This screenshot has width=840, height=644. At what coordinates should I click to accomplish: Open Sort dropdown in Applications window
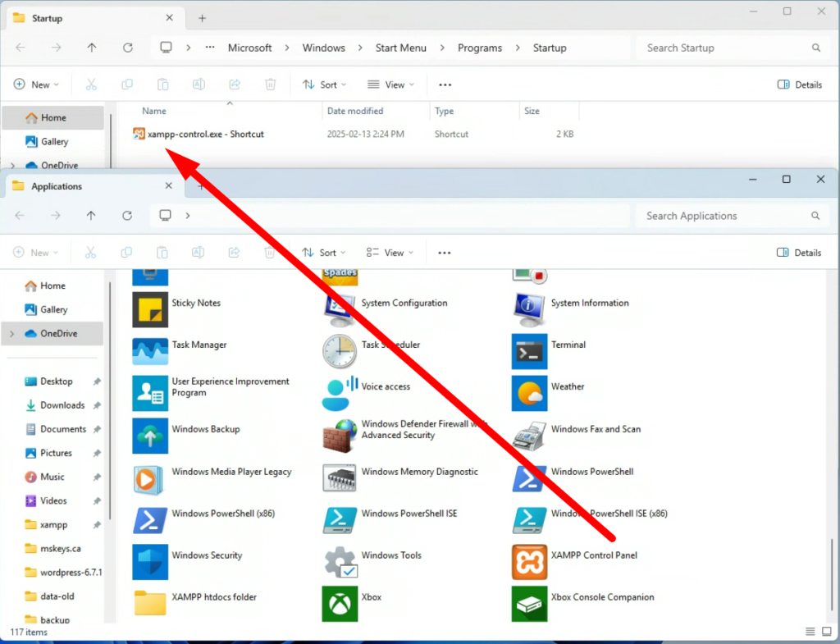pos(323,253)
